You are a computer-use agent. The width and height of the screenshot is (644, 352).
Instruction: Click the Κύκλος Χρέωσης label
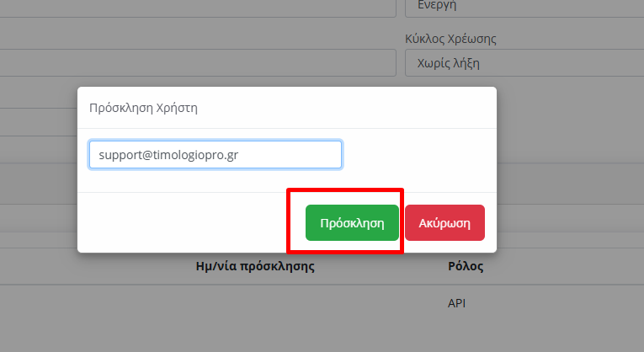coord(450,39)
